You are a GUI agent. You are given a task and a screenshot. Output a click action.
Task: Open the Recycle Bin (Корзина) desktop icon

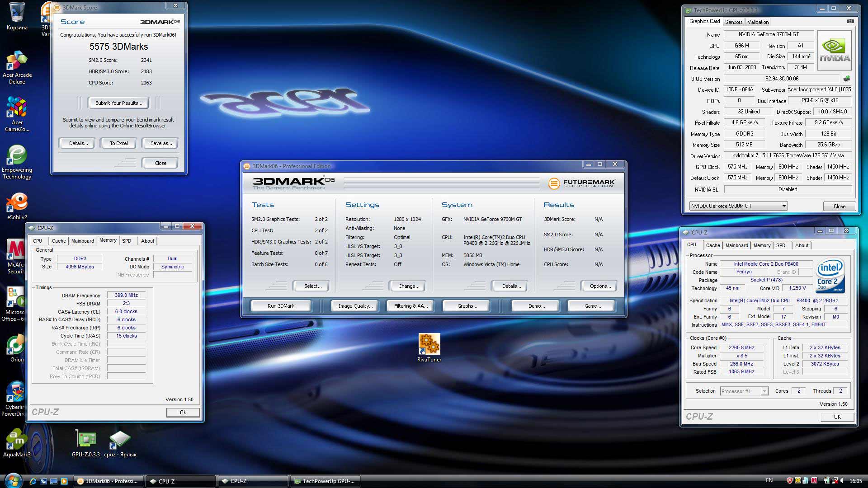point(17,16)
